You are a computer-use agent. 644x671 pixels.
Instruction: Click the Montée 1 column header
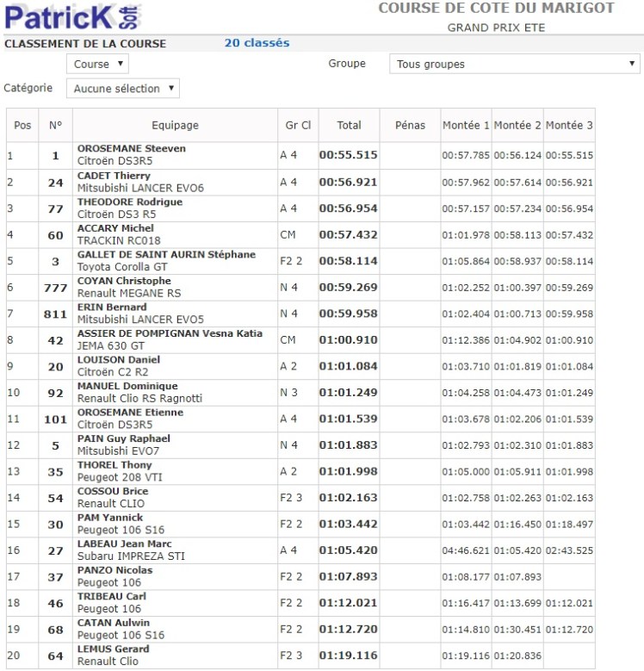click(466, 125)
